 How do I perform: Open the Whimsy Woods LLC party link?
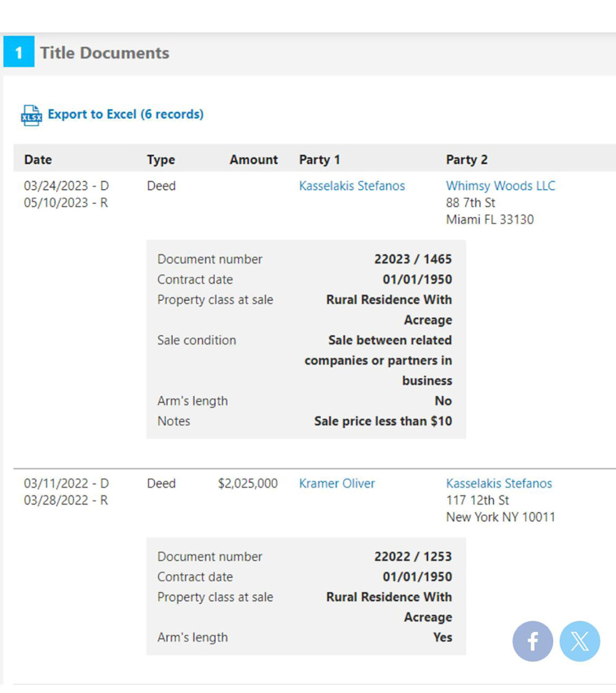point(500,186)
